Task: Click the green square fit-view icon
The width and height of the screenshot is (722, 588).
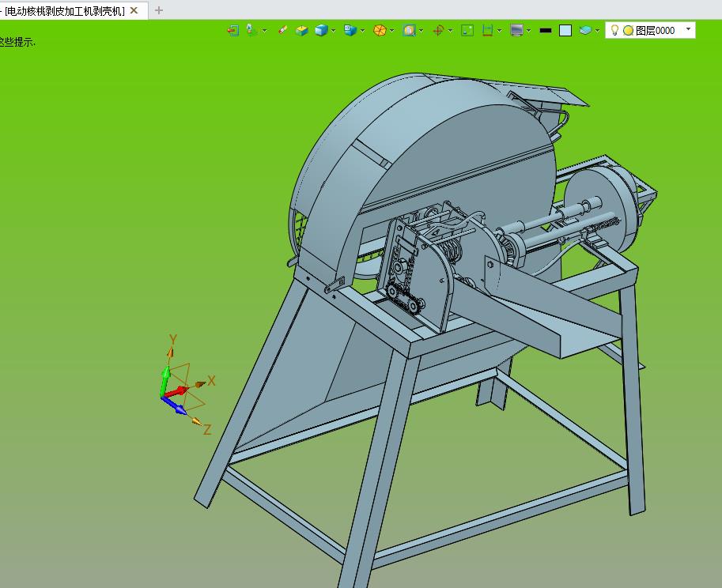Action: tap(467, 30)
